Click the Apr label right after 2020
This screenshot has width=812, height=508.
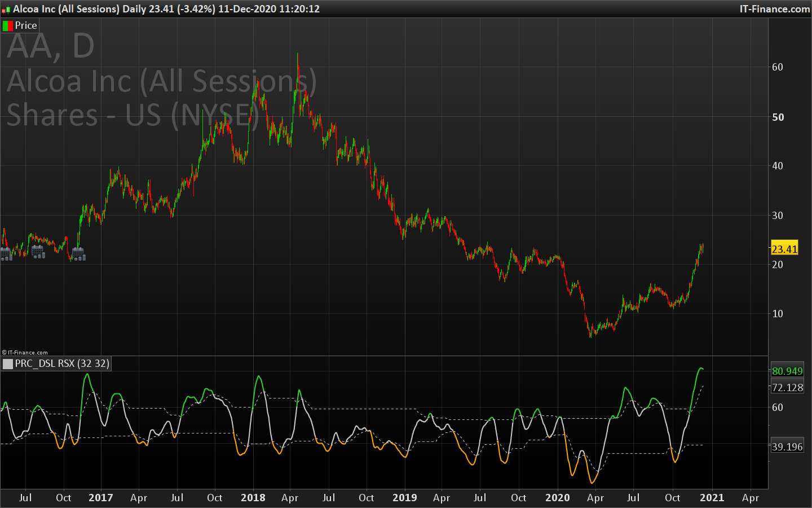click(595, 498)
